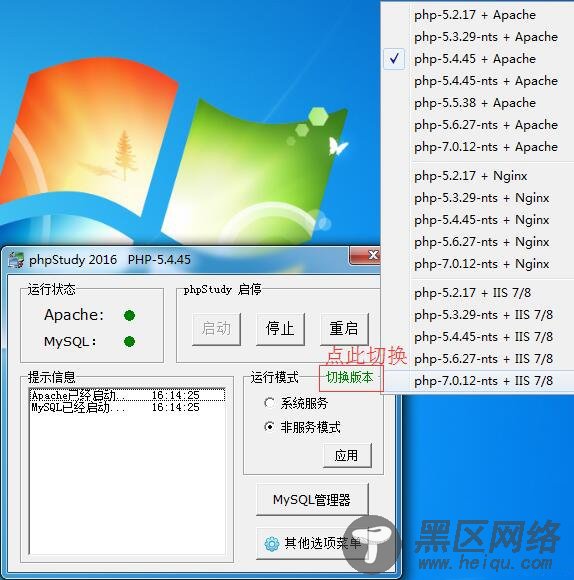This screenshot has height=580, width=574.
Task: Stop services with 停止 button
Action: pos(280,329)
